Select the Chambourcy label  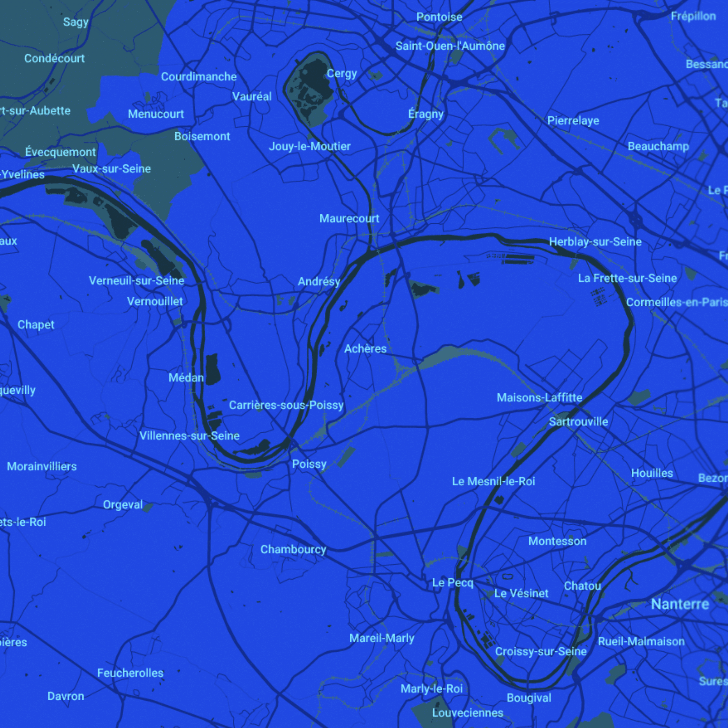(293, 550)
